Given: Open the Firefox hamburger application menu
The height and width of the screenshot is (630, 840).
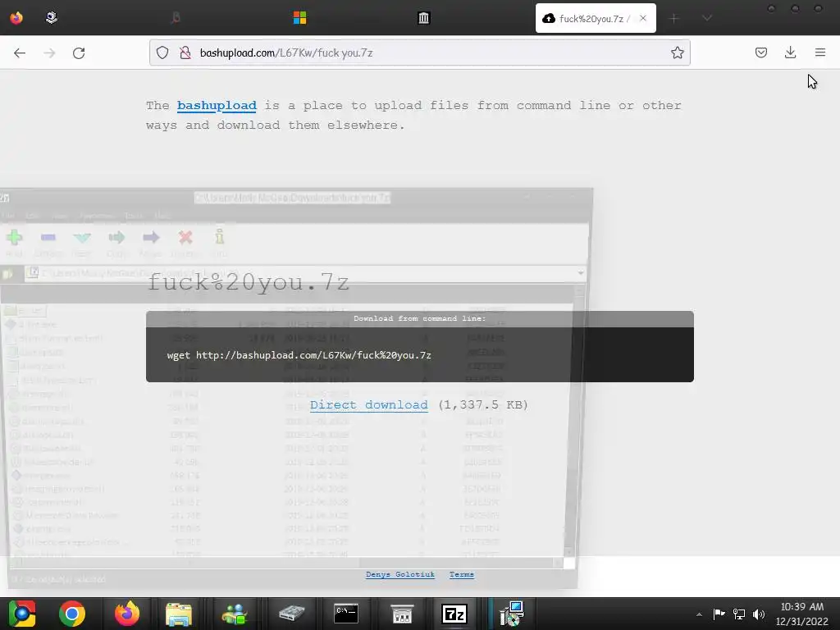Looking at the screenshot, I should [x=820, y=52].
